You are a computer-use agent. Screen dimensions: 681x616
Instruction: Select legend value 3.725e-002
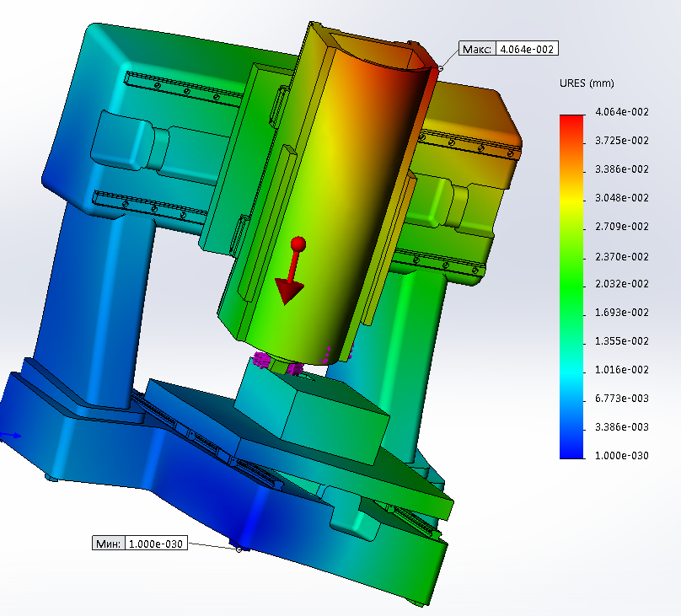622,140
